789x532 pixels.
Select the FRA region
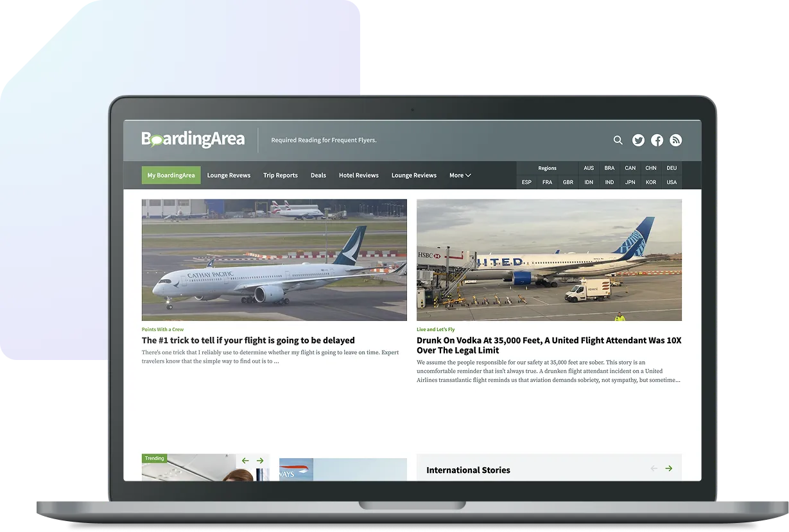547,182
